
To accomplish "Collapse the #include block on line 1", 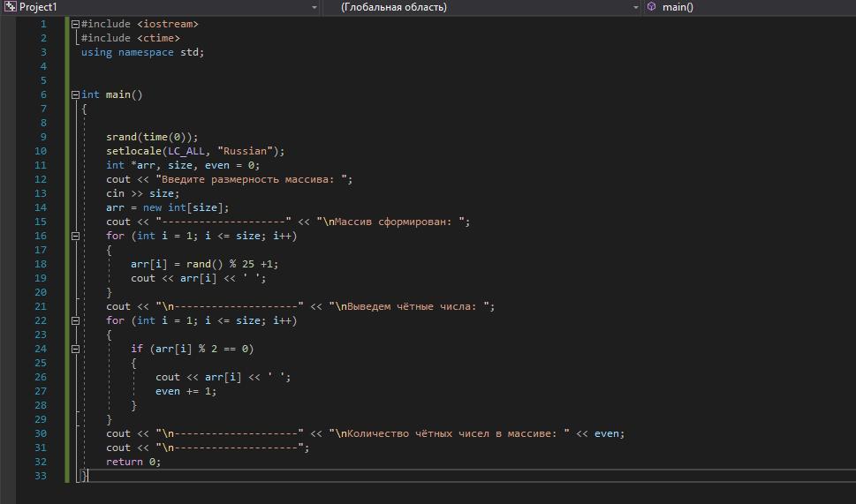I will tap(75, 24).
